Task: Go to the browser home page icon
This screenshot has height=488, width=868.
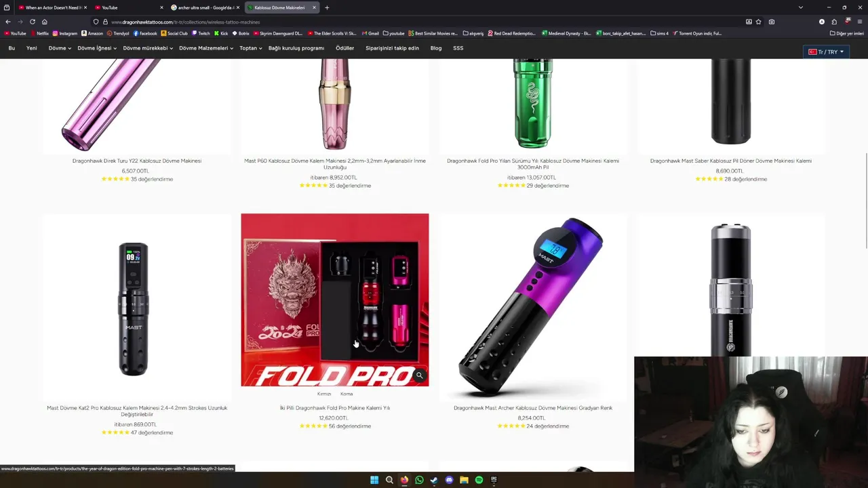Action: point(45,22)
